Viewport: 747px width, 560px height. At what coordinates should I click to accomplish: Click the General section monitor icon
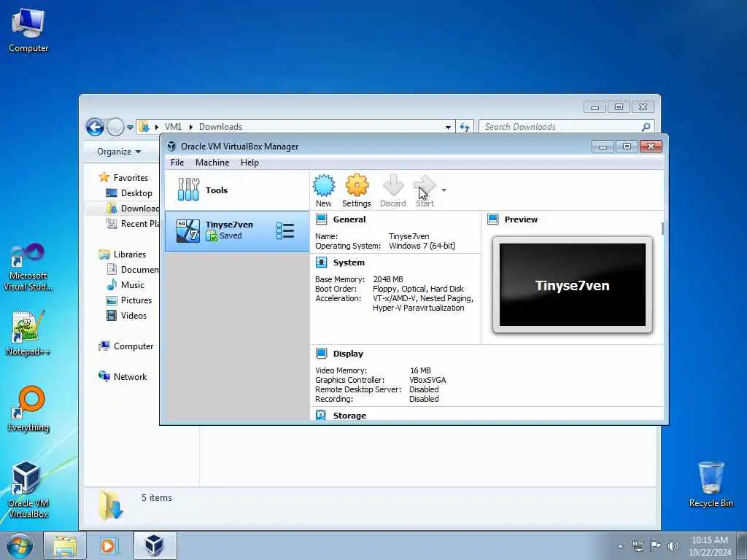[322, 219]
